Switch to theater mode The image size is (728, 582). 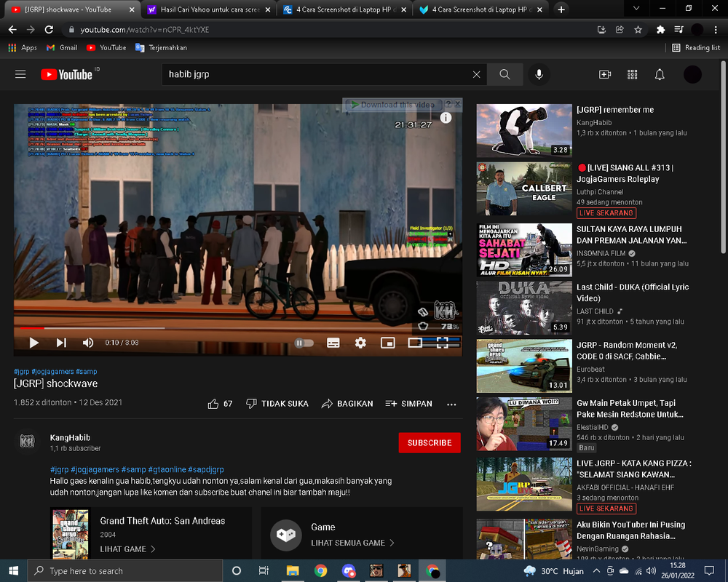[415, 343]
